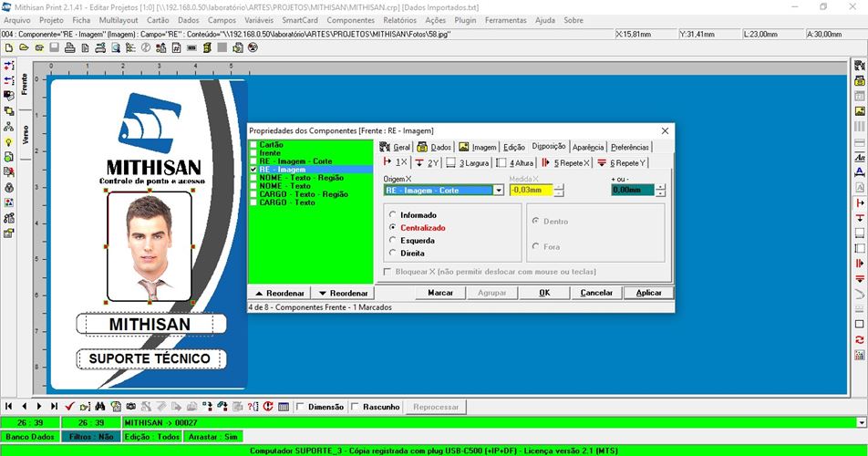
Task: Click the image icon in right toolbar
Action: coord(860,111)
